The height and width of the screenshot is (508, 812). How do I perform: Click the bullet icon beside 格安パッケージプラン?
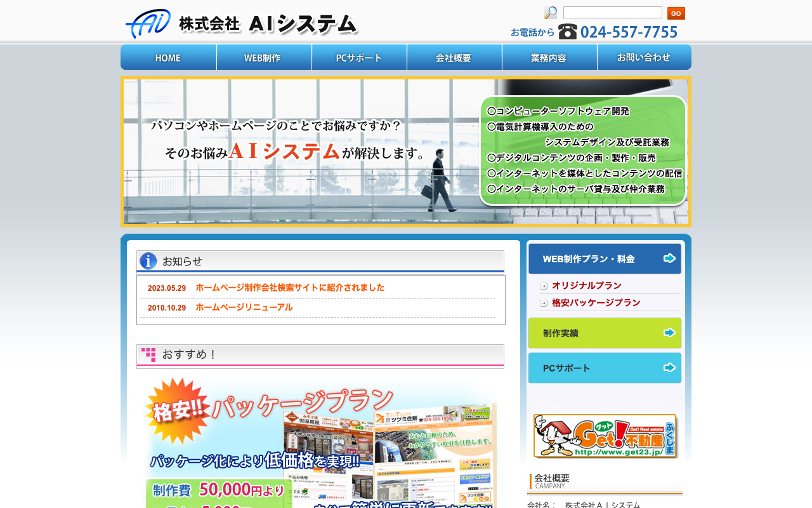pos(544,304)
